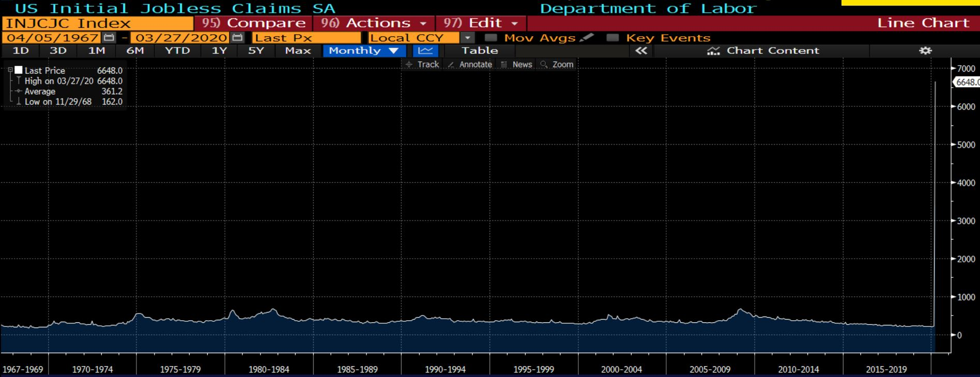Click the 'Department of Labor' source text
This screenshot has height=377, width=980.
(x=648, y=8)
